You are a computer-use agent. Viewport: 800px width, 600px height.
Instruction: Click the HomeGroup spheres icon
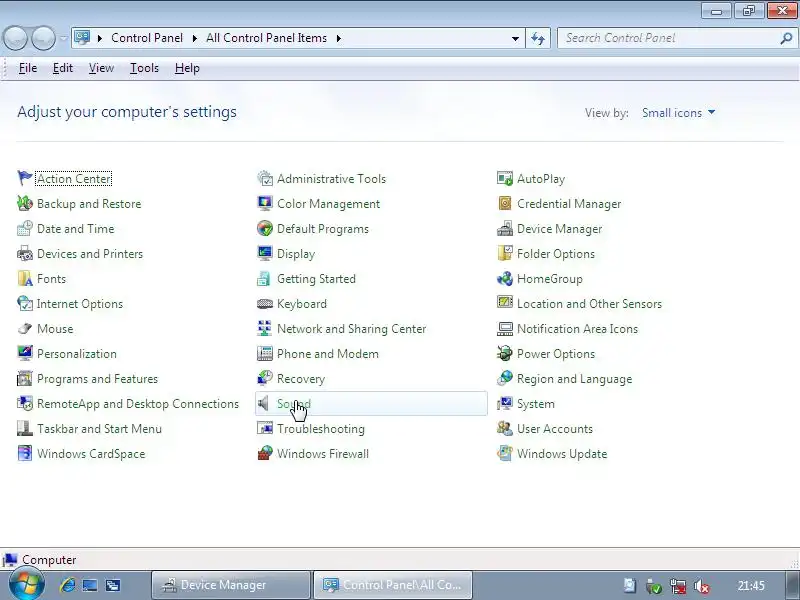(x=505, y=279)
